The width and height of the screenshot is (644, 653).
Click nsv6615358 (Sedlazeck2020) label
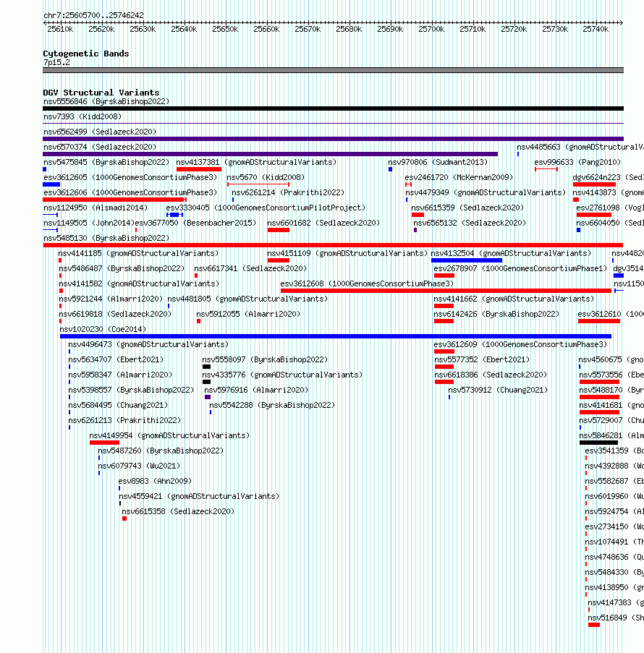[178, 511]
